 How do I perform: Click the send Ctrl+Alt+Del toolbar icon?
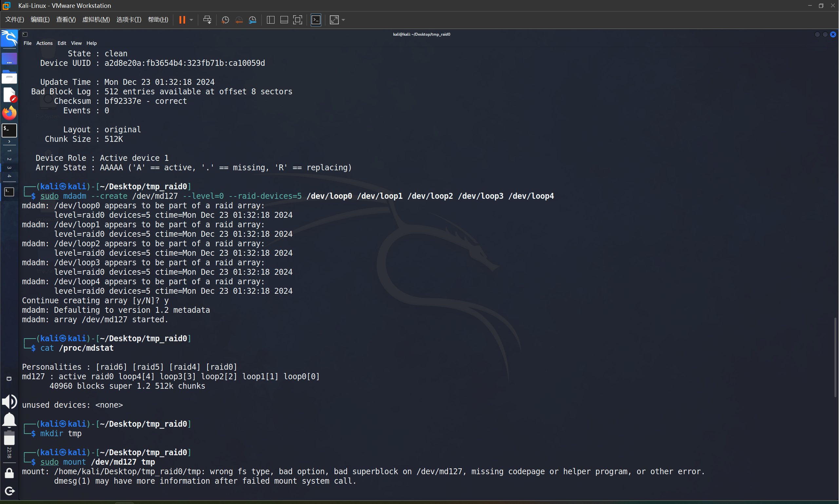point(207,20)
